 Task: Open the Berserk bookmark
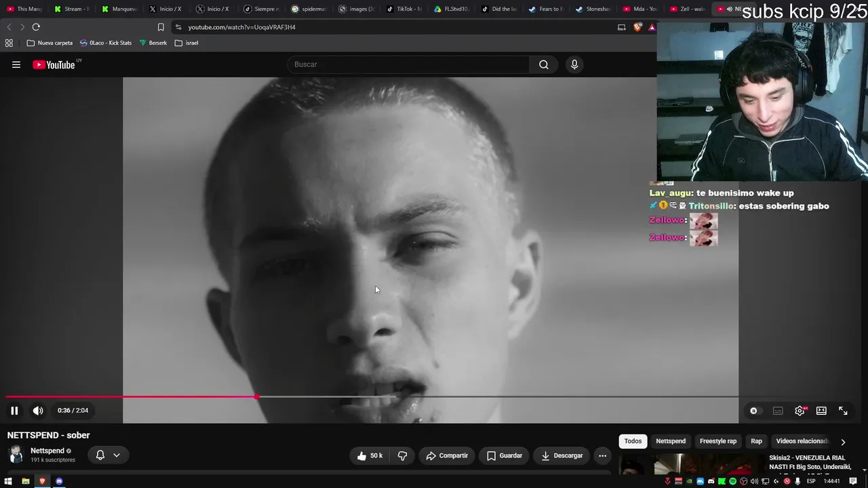[153, 43]
